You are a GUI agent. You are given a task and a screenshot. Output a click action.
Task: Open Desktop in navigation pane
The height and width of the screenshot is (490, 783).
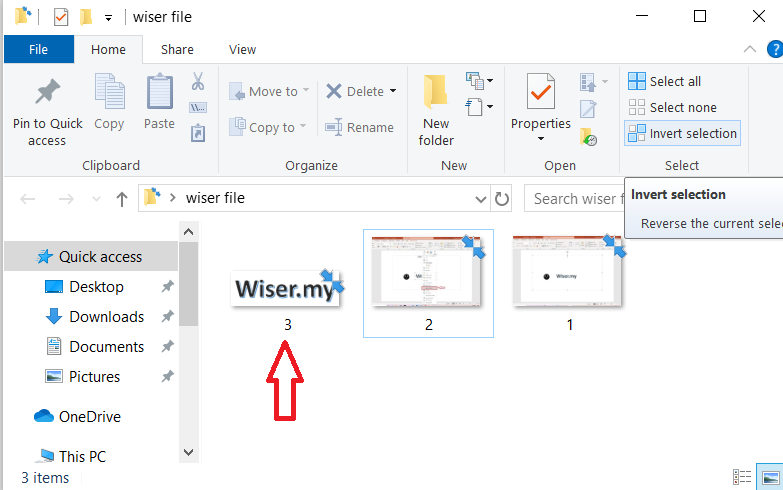96,287
